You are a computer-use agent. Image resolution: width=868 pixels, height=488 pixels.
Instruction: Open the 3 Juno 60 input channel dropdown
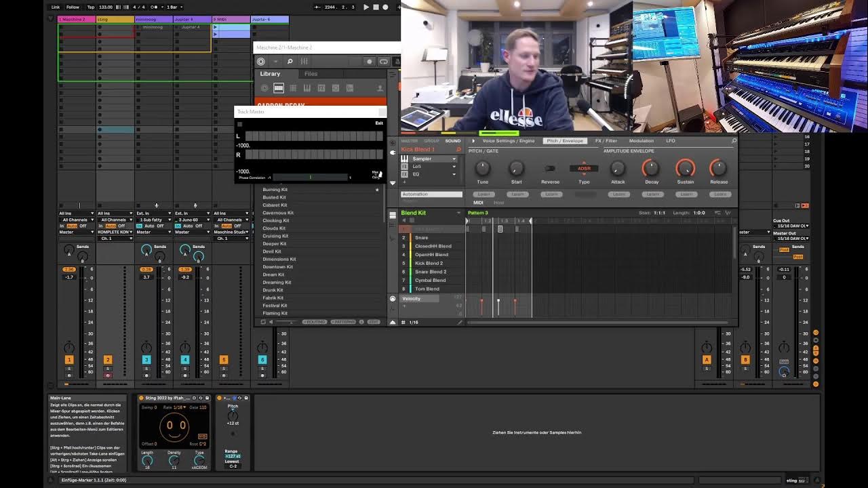pos(193,220)
